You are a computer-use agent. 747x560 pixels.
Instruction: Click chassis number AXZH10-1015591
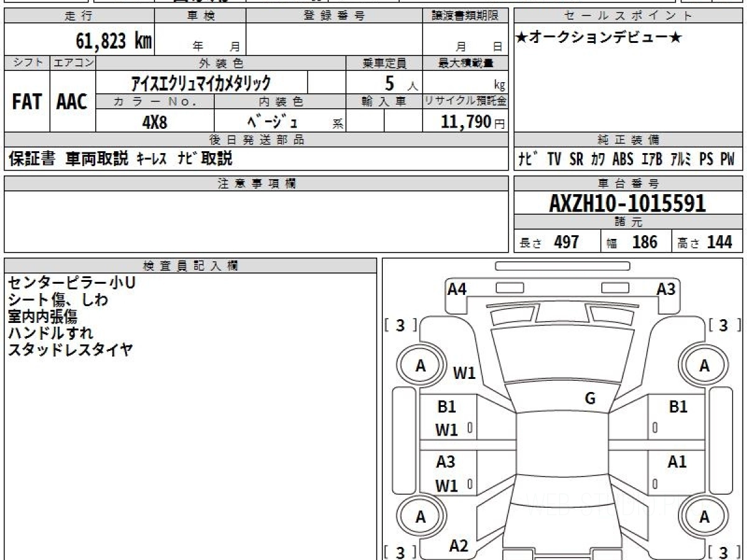click(627, 203)
